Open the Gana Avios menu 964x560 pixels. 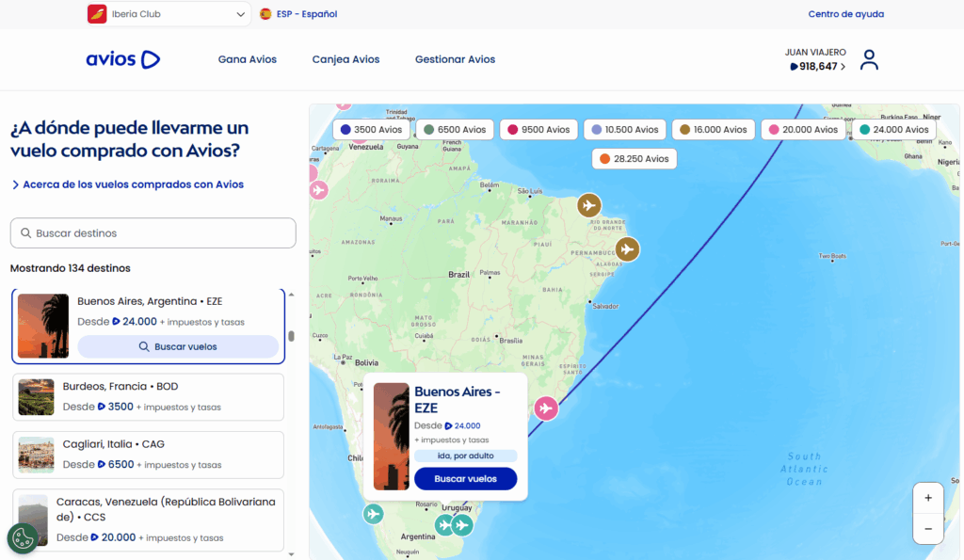click(248, 59)
